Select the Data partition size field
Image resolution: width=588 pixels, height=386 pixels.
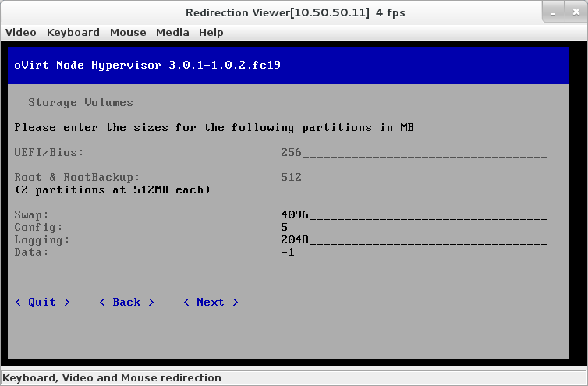[x=413, y=252]
